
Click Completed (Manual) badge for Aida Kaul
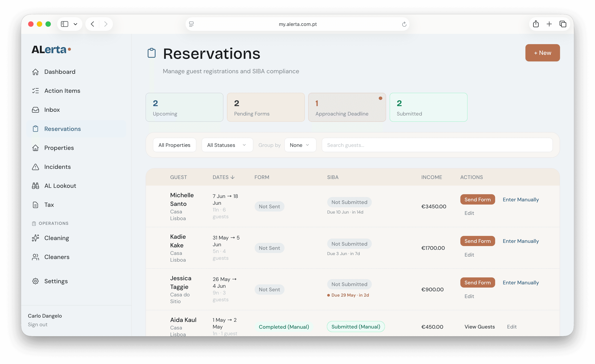[x=284, y=327]
